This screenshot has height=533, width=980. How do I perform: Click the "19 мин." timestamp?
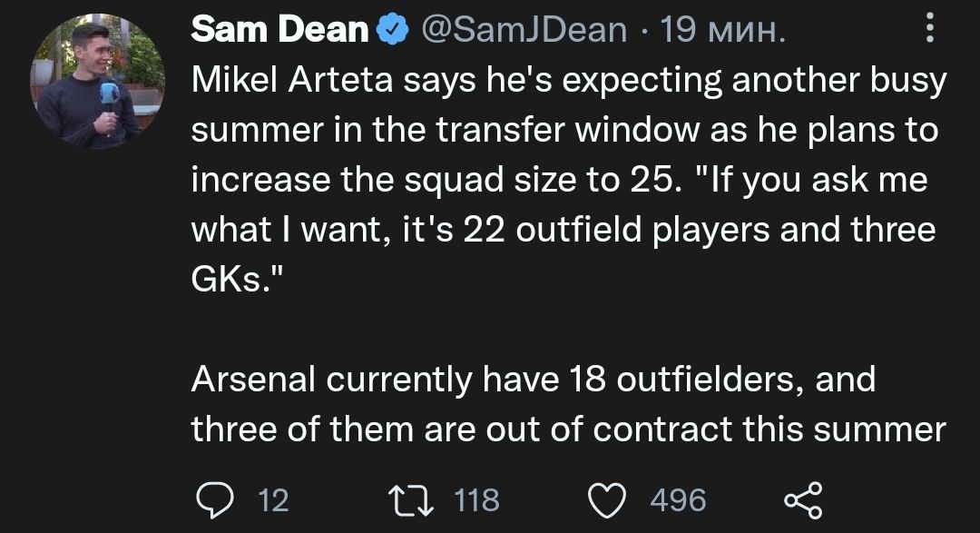pos(723,32)
